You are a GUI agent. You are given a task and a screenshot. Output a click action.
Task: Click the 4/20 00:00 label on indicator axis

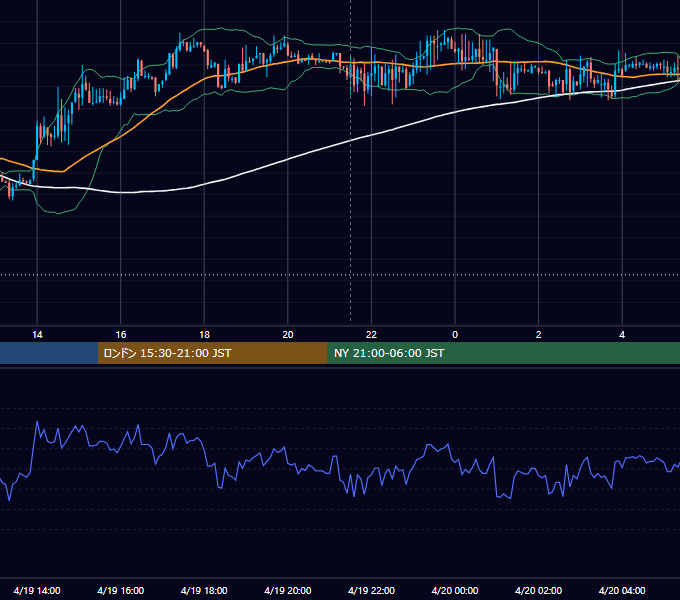coord(455,590)
